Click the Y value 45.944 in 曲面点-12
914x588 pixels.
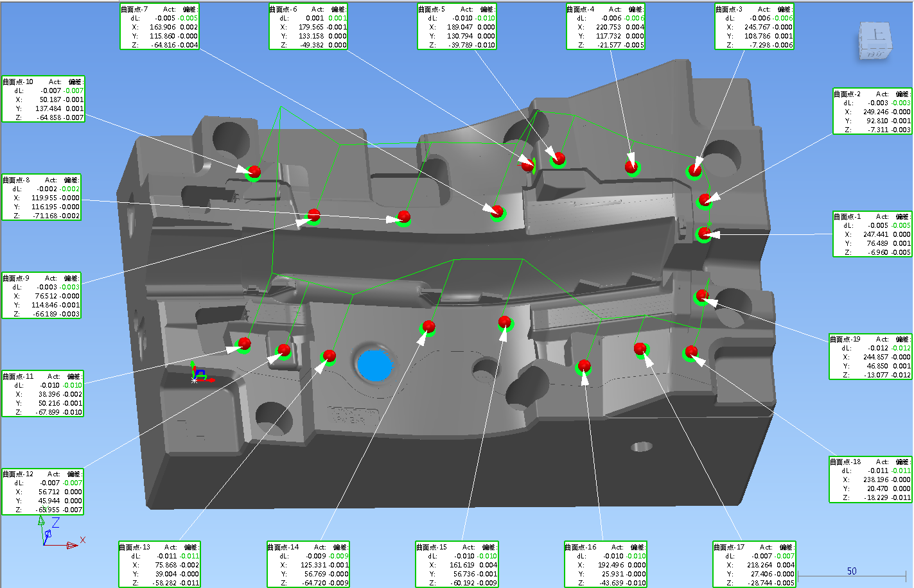(x=49, y=501)
